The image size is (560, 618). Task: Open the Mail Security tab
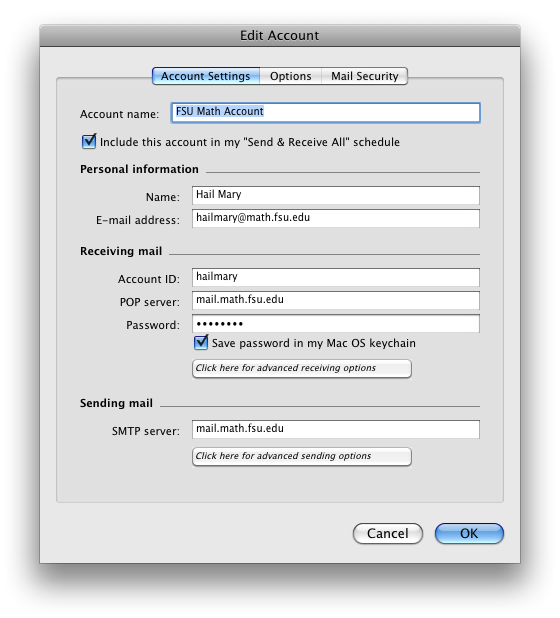point(365,76)
